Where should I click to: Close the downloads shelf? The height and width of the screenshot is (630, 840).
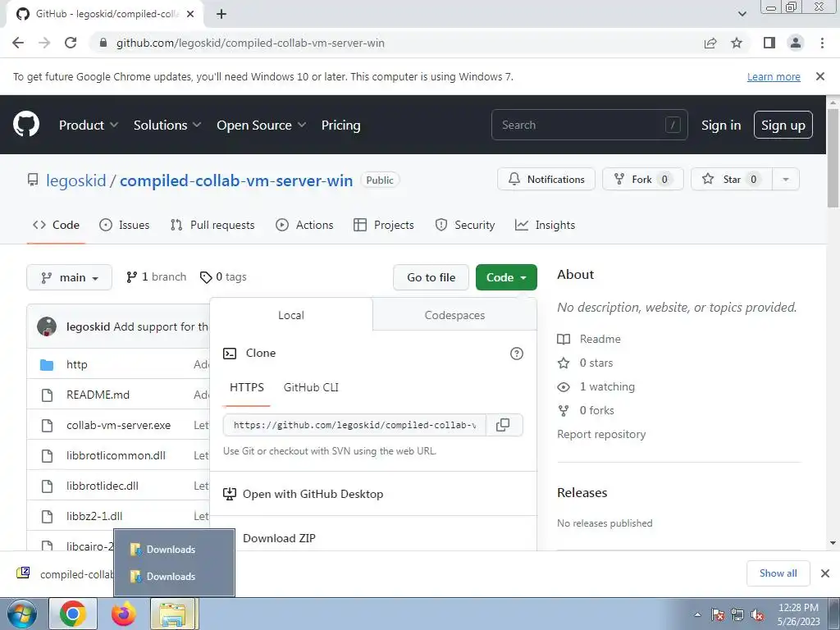(825, 573)
